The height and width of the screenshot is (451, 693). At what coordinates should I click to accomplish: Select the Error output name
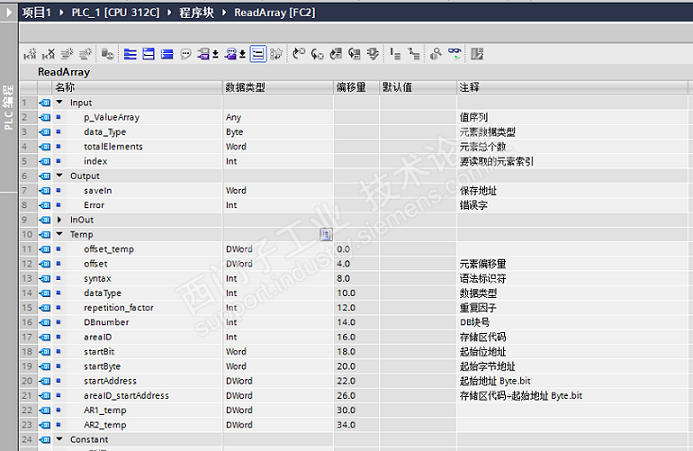pos(94,205)
